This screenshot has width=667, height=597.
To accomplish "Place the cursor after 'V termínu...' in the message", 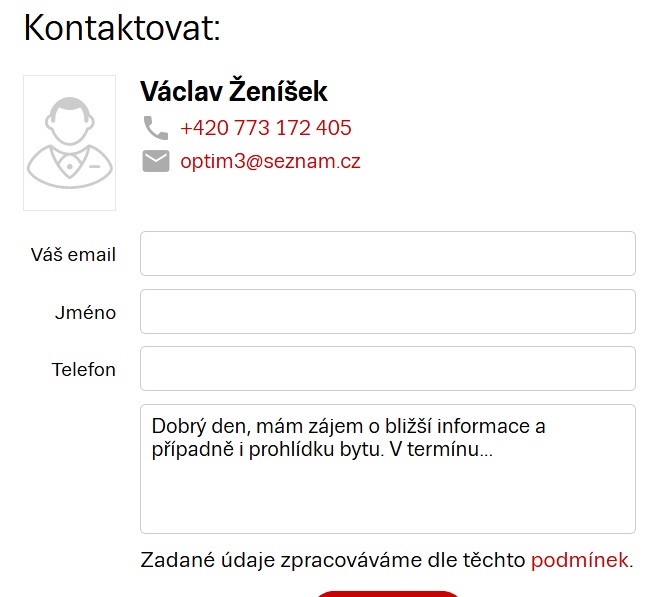I will pyautogui.click(x=493, y=449).
